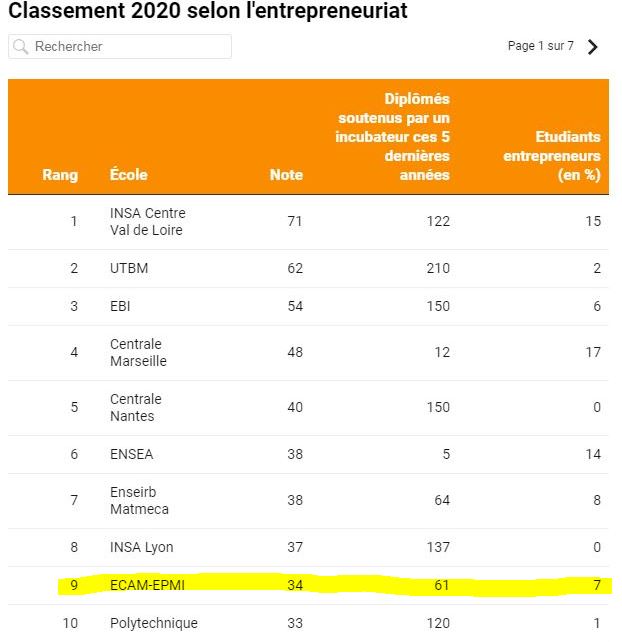Screen dimensions: 622x642
Task: Sort by the Note column header
Action: pos(286,175)
